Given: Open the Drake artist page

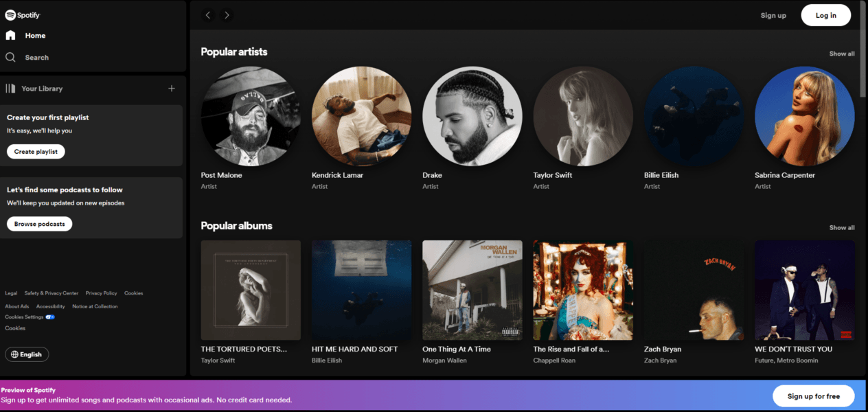Looking at the screenshot, I should click(x=472, y=116).
